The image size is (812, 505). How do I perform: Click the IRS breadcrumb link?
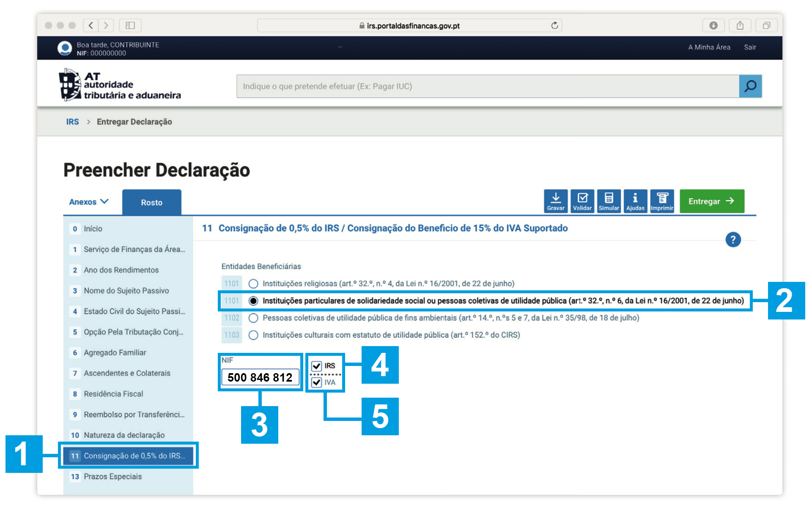(72, 122)
